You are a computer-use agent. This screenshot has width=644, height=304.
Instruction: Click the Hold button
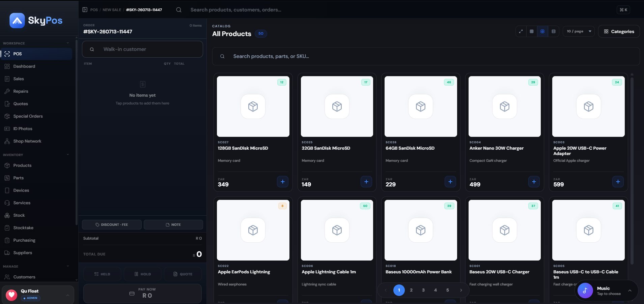(x=142, y=274)
